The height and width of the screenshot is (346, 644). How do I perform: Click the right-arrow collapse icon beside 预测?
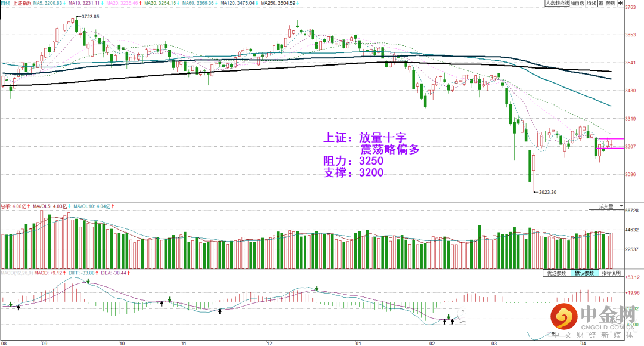coord(621,3)
